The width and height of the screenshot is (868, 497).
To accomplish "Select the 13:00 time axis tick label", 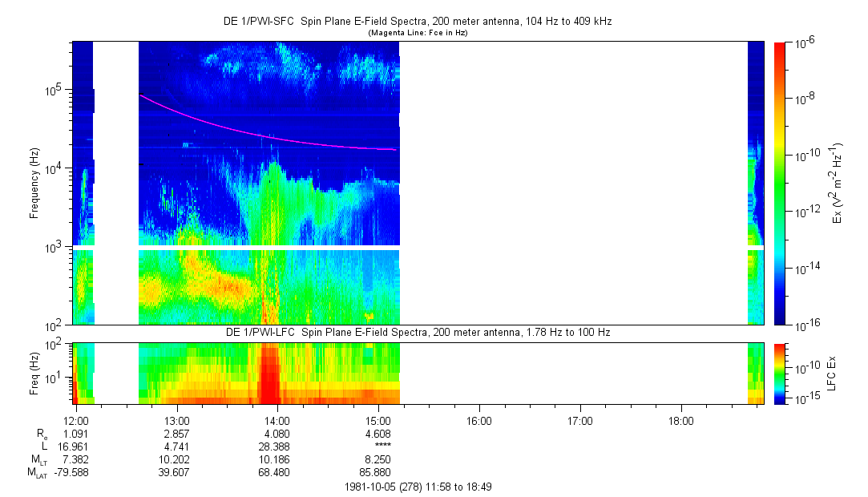I will [176, 420].
